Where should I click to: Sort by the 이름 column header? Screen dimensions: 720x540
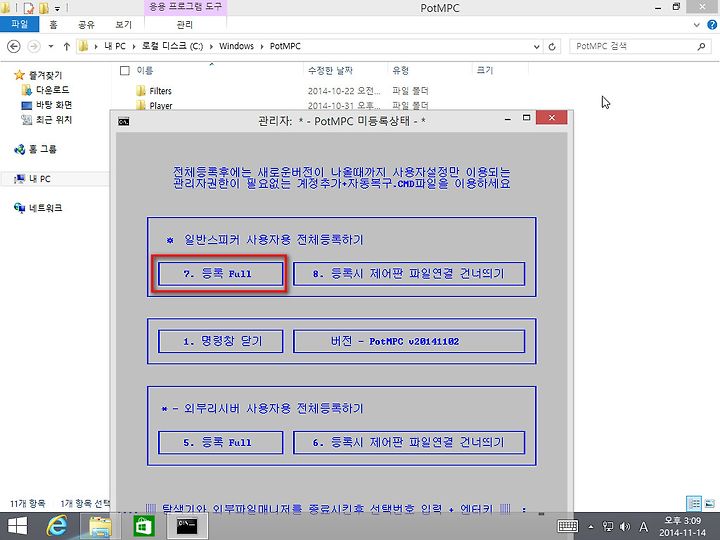(x=145, y=70)
